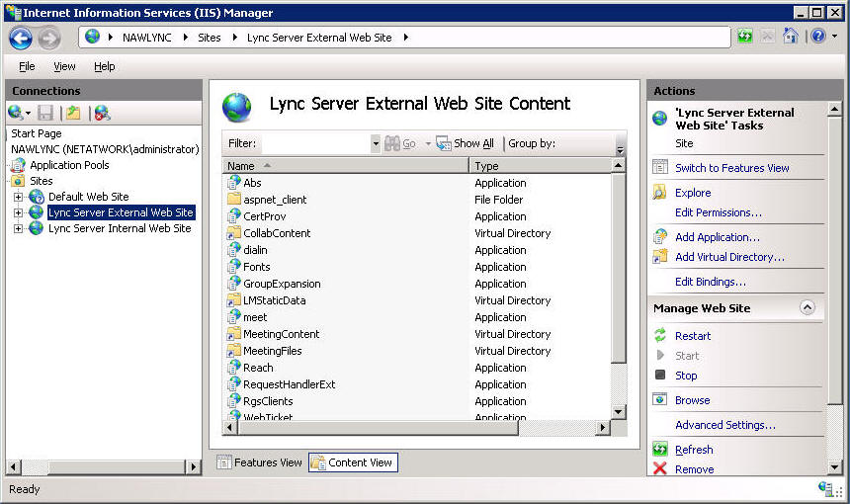This screenshot has height=504, width=850.
Task: Click the Add Application icon
Action: pyautogui.click(x=660, y=237)
